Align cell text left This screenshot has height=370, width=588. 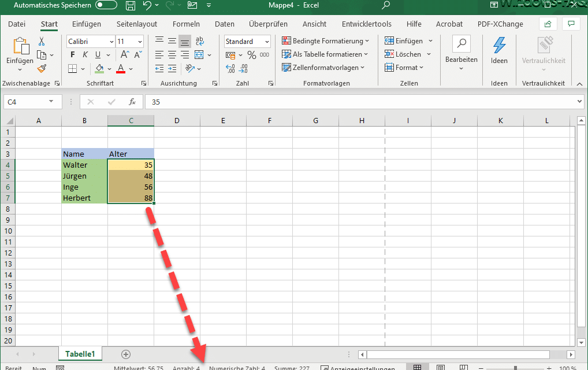click(159, 55)
